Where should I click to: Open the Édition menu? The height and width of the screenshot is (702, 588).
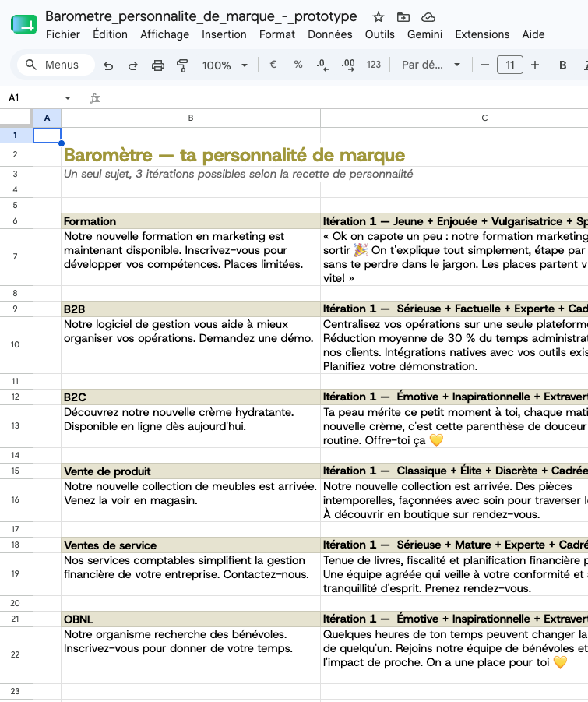110,34
